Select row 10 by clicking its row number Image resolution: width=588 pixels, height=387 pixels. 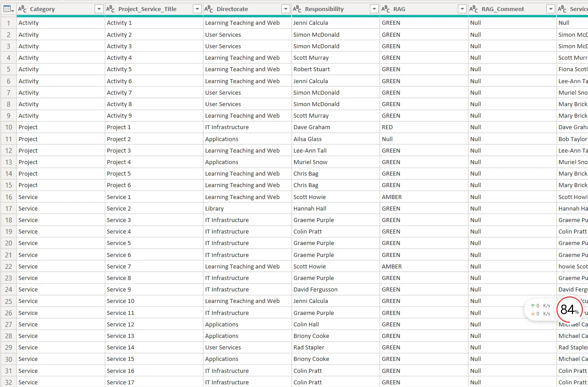click(8, 127)
